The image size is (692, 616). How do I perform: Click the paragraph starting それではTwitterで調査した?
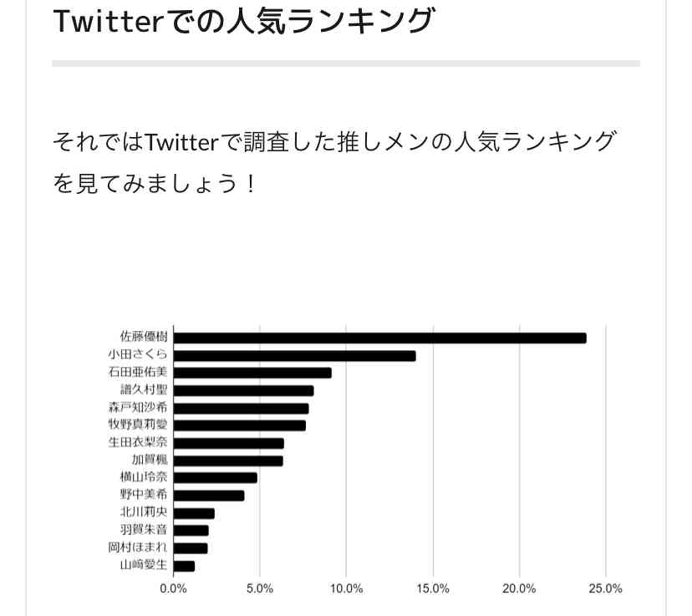pyautogui.click(x=334, y=162)
